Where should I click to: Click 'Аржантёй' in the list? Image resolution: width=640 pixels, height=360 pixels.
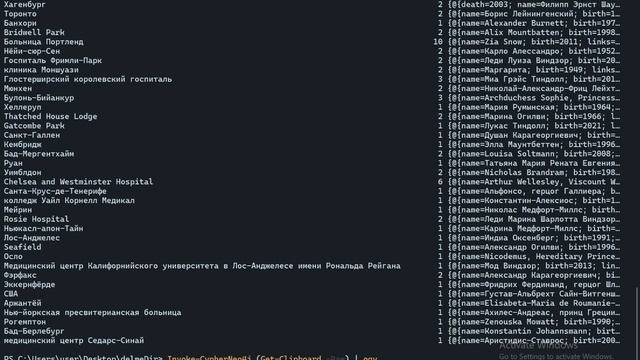coord(22,303)
